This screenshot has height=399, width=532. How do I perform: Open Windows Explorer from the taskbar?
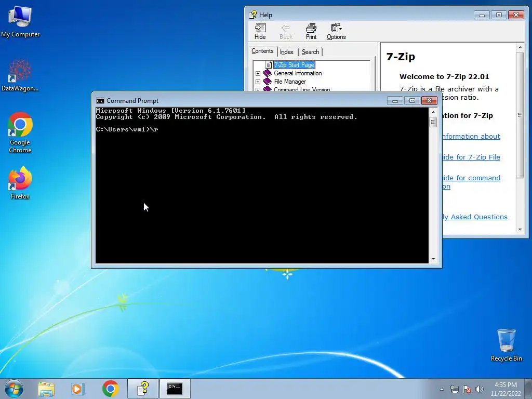pos(46,389)
